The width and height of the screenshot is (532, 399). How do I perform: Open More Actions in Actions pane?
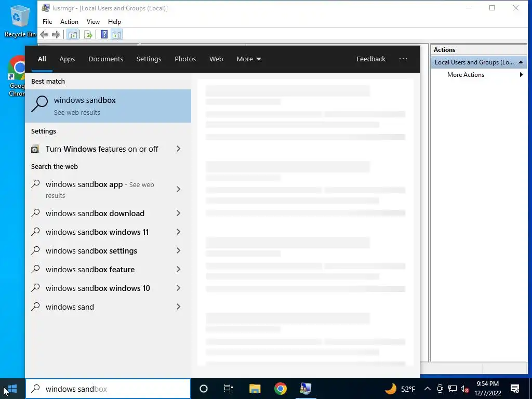(465, 75)
